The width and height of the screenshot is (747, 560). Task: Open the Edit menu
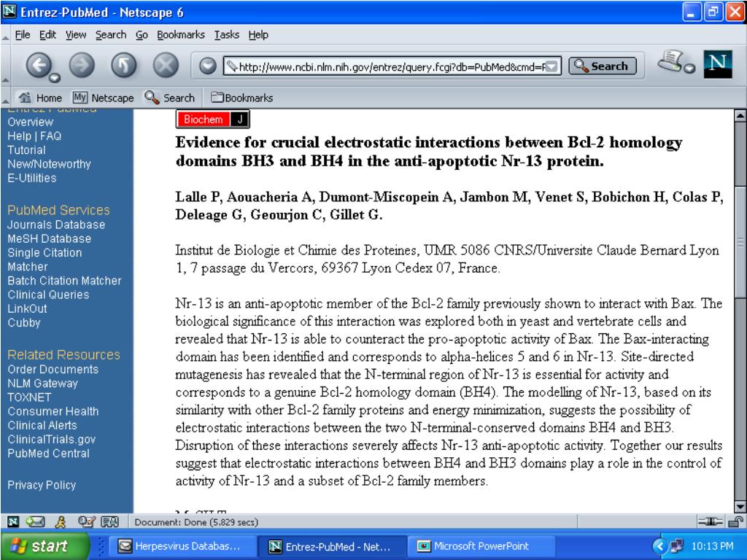point(47,35)
